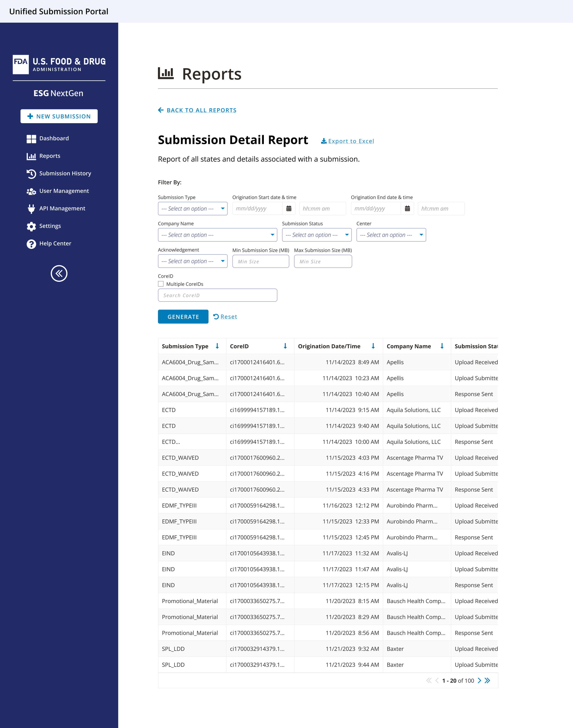
Task: Click the Search CoreID input field
Action: tap(217, 295)
